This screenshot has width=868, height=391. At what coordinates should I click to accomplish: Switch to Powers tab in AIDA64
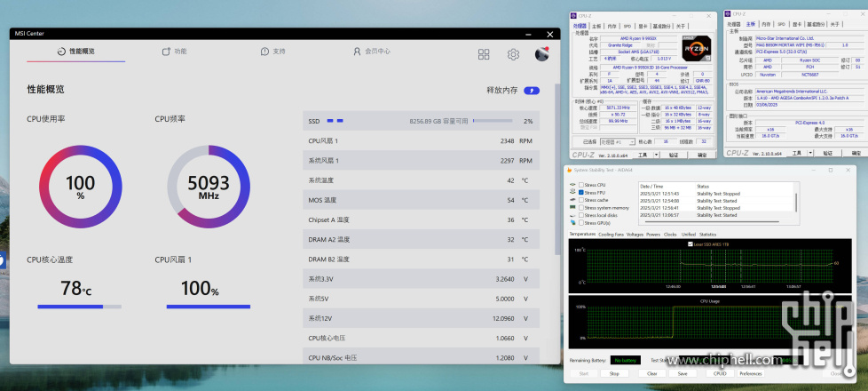(x=653, y=235)
